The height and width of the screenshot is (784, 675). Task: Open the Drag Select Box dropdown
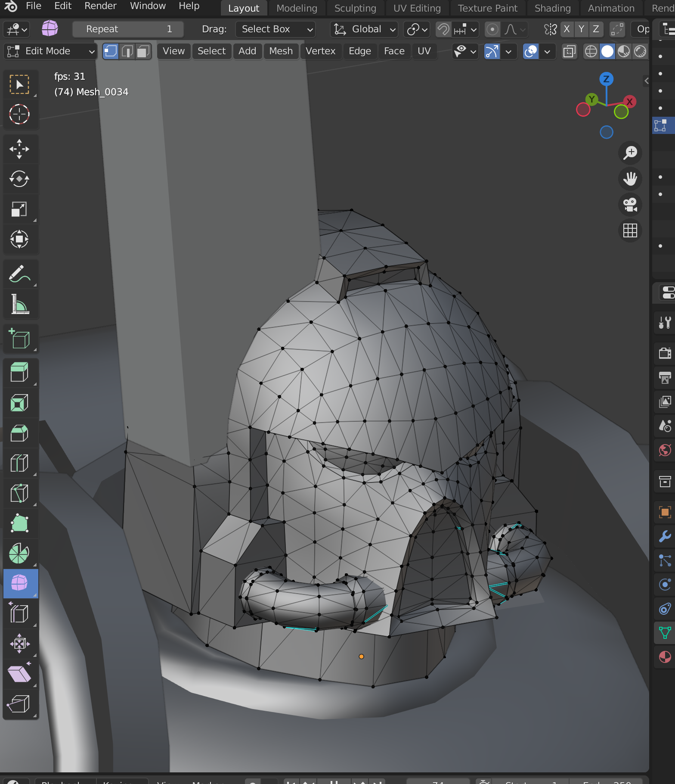point(276,29)
